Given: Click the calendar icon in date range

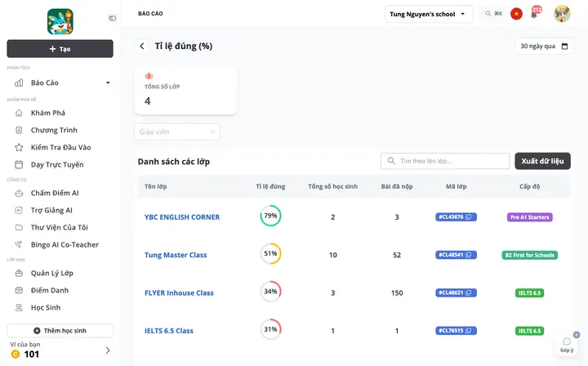Looking at the screenshot, I should point(565,46).
